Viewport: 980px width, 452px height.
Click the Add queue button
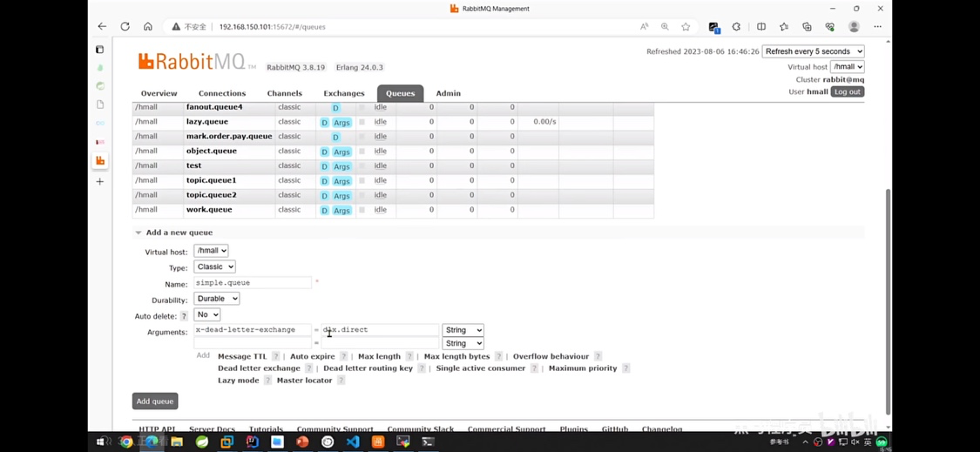coord(155,401)
